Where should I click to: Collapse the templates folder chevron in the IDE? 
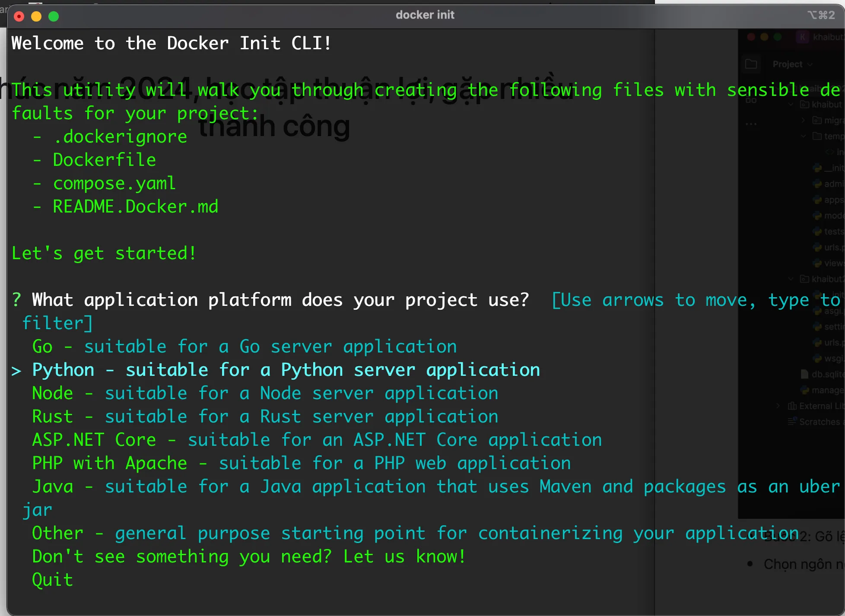click(803, 136)
